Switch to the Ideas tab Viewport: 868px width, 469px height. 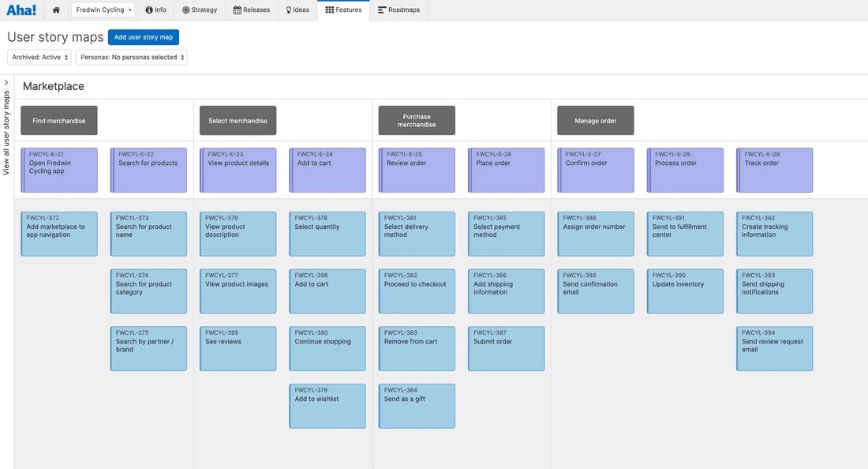295,10
